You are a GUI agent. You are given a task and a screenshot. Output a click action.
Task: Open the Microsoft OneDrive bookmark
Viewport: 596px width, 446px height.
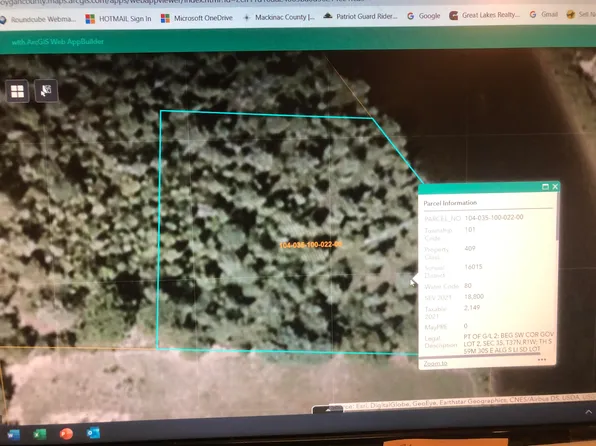197,18
